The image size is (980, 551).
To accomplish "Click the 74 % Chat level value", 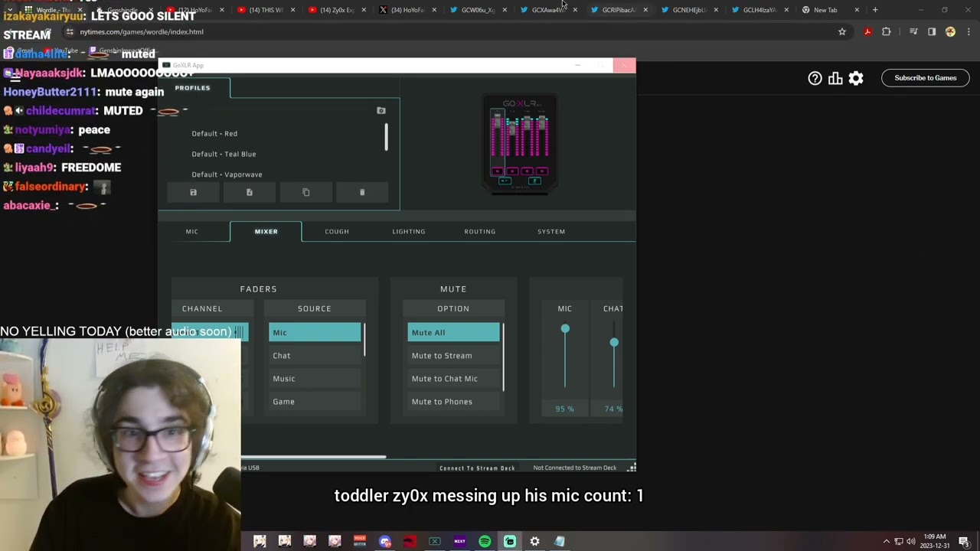I will (613, 409).
